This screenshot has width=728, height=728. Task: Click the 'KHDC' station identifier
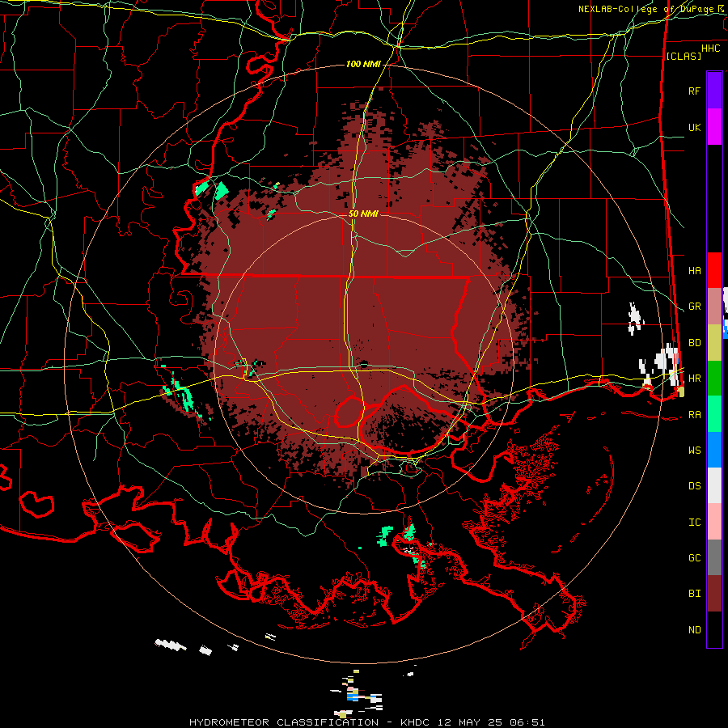tap(415, 722)
